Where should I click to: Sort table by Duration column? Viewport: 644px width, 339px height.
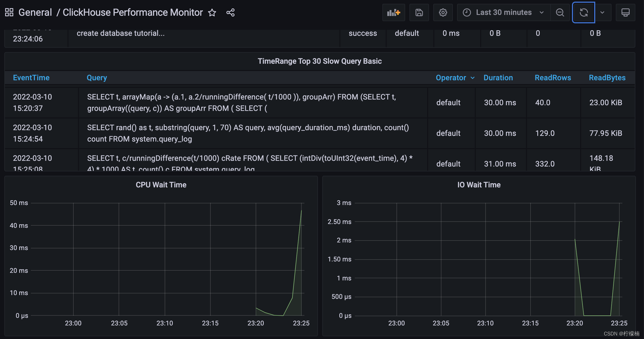(x=498, y=78)
